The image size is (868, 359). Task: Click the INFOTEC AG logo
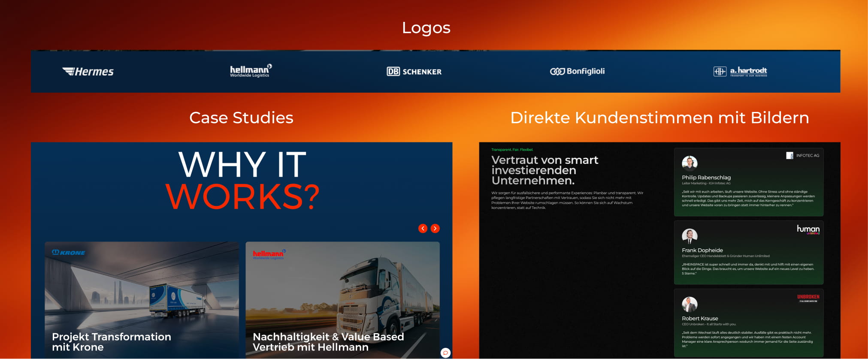click(802, 156)
